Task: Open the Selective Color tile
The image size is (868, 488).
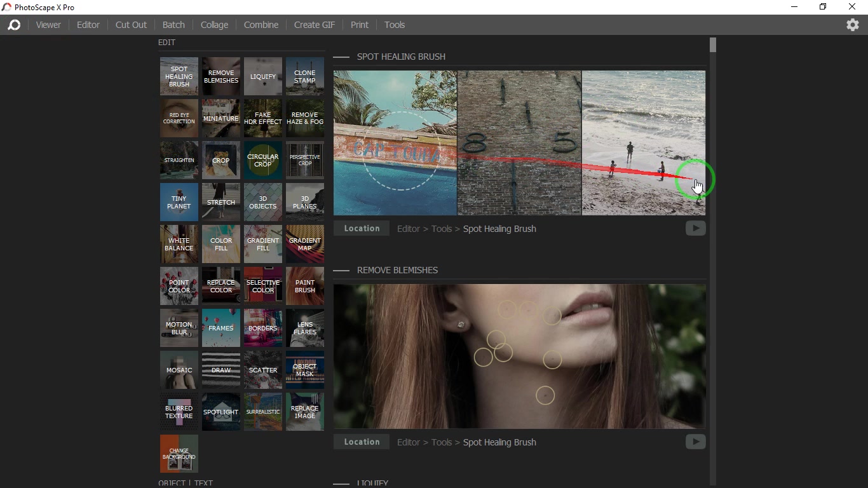Action: pos(263,286)
